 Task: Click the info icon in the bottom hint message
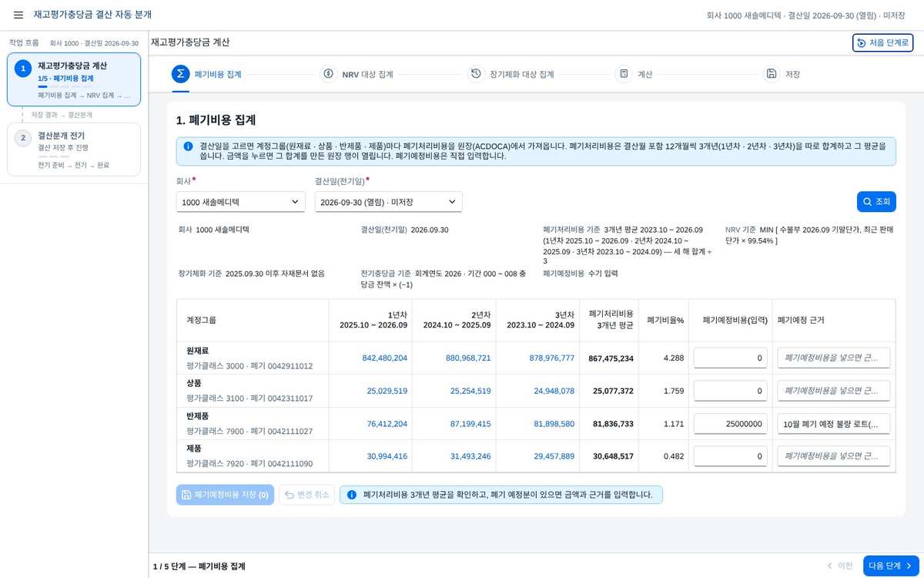coord(352,495)
